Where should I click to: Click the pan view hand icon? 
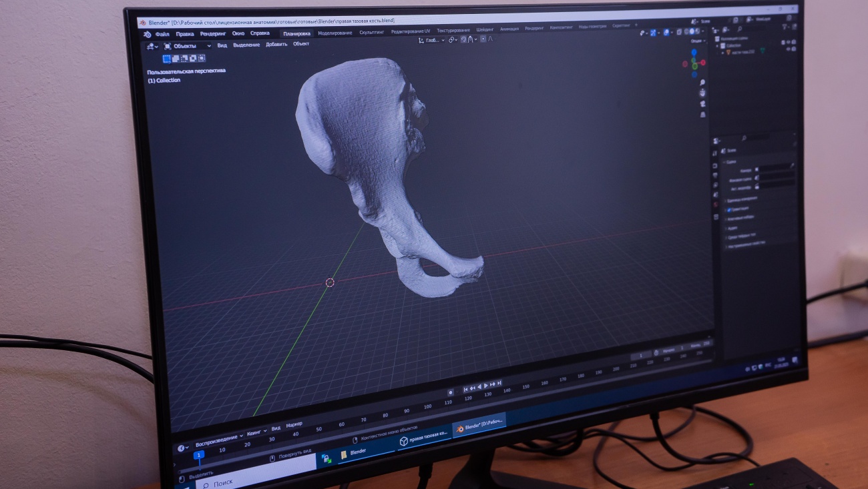click(x=702, y=93)
